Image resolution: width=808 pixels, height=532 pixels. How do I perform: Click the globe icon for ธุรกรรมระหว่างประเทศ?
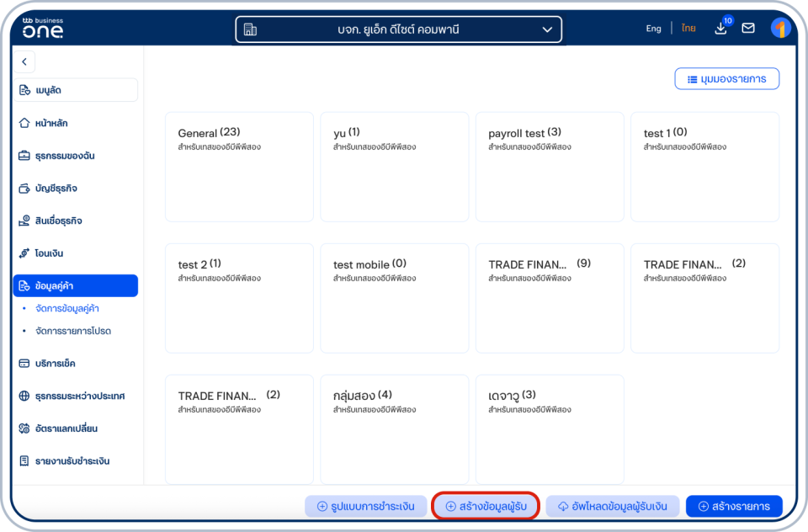pos(24,396)
